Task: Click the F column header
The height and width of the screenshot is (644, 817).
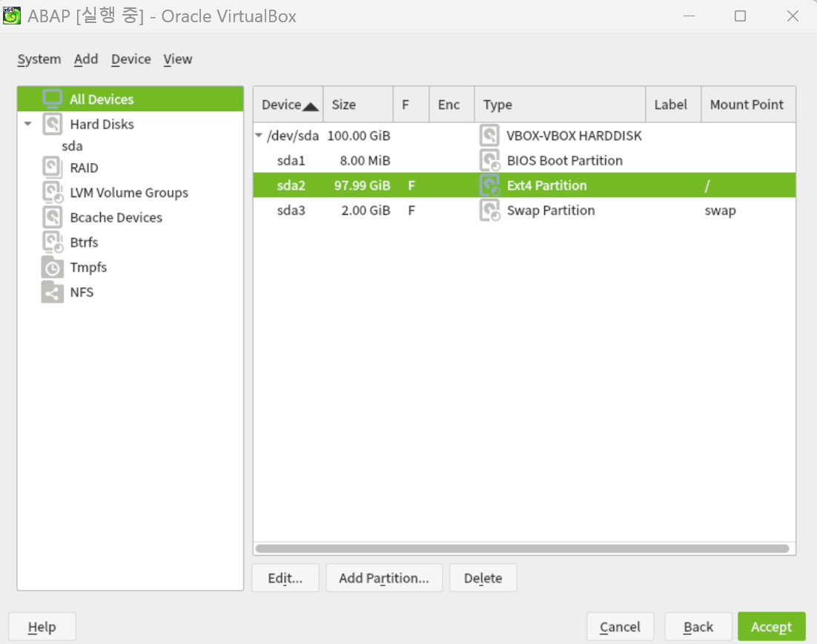Action: tap(411, 104)
